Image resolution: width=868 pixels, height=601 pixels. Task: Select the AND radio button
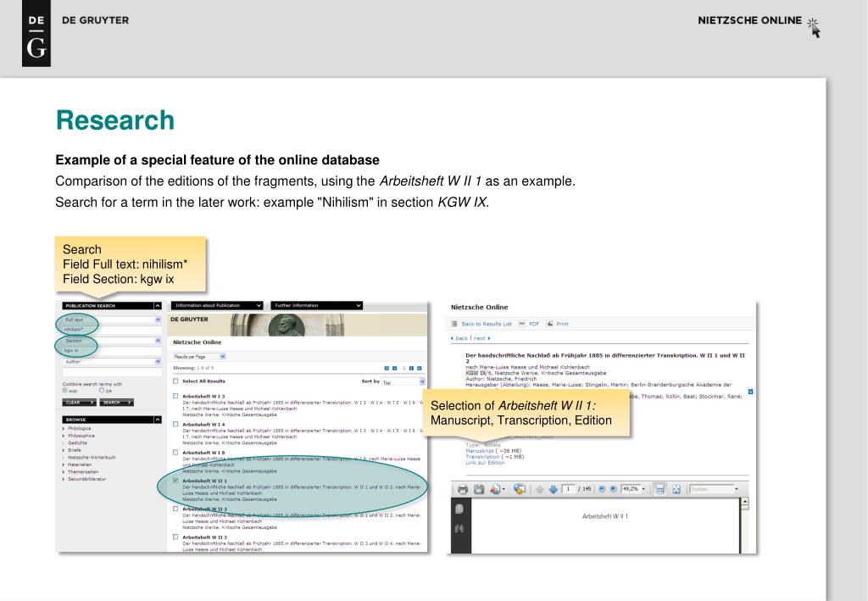click(64, 391)
